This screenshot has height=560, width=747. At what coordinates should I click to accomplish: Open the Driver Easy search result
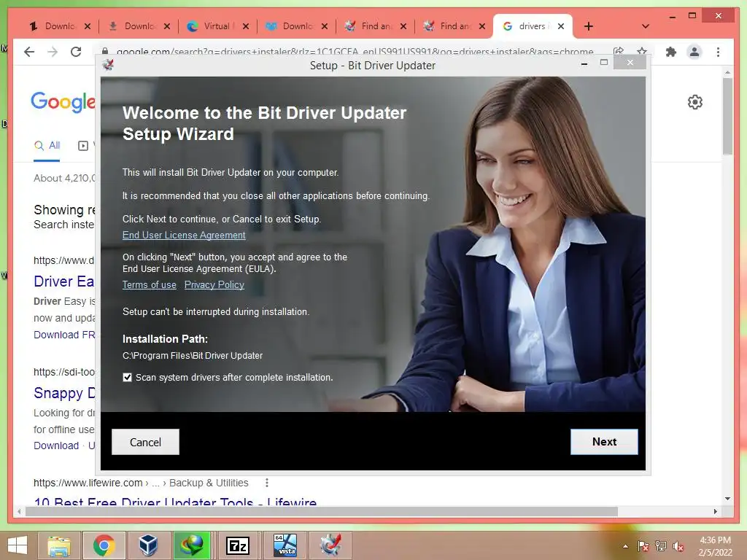64,281
